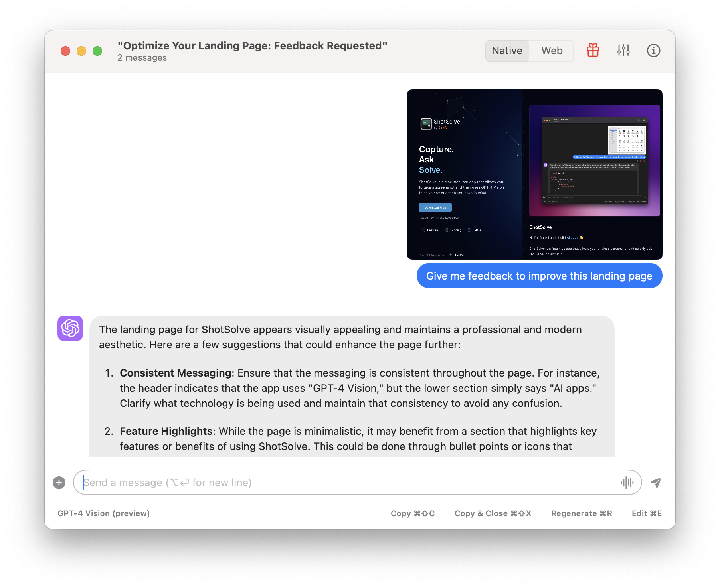Screen dimensions: 720x588
Task: Switch to Native view mode
Action: coord(507,51)
